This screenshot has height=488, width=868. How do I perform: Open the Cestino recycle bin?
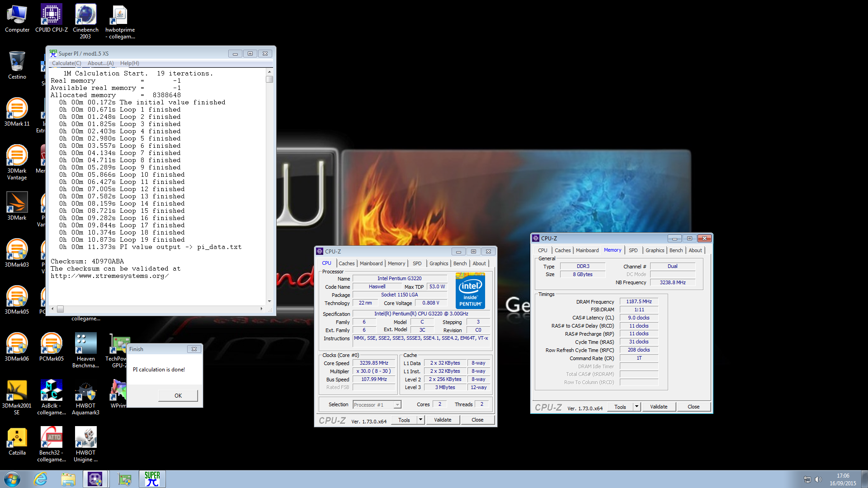click(17, 66)
